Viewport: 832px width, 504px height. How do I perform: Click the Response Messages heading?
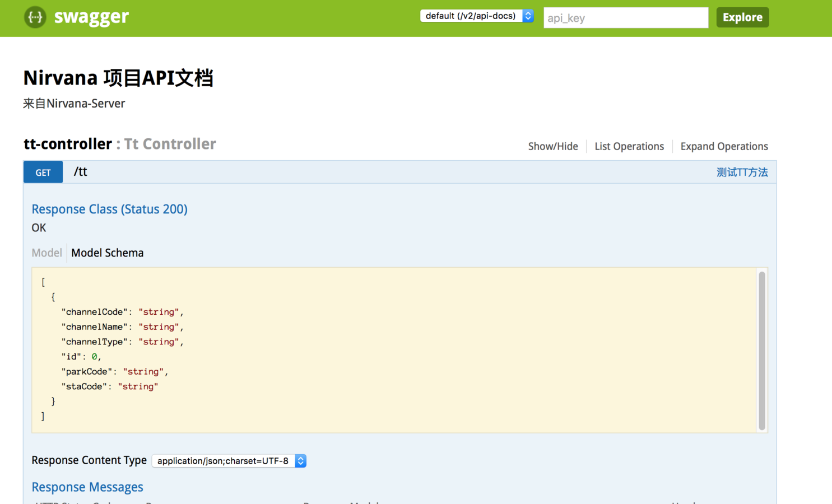coord(87,487)
